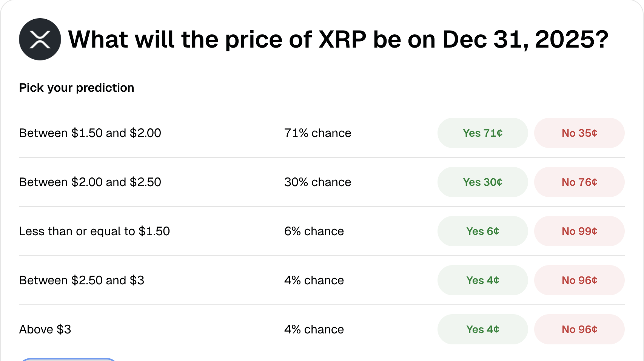Select the 'Less than or equal to $1.50' row
The height and width of the screenshot is (361, 644).
pos(94,231)
